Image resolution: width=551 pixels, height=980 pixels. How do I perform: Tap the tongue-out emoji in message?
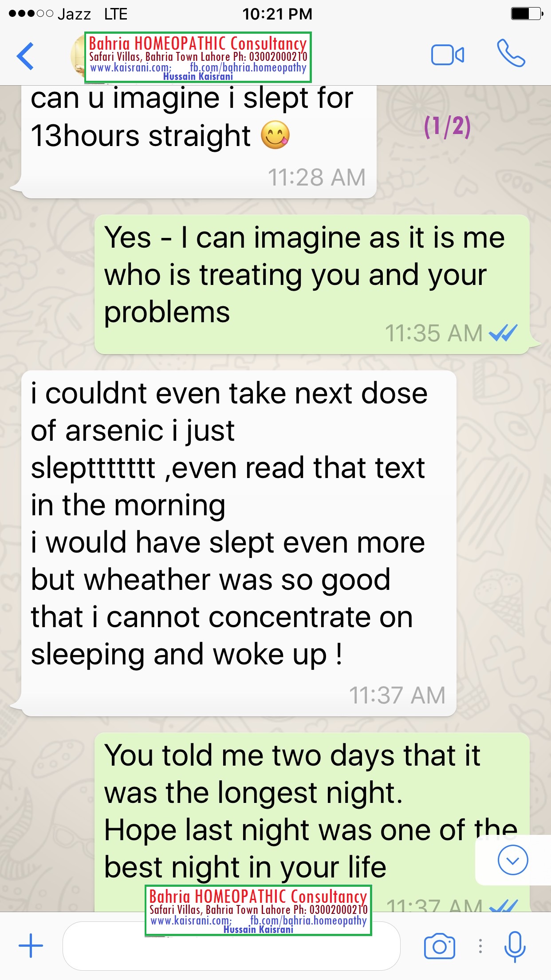[275, 135]
